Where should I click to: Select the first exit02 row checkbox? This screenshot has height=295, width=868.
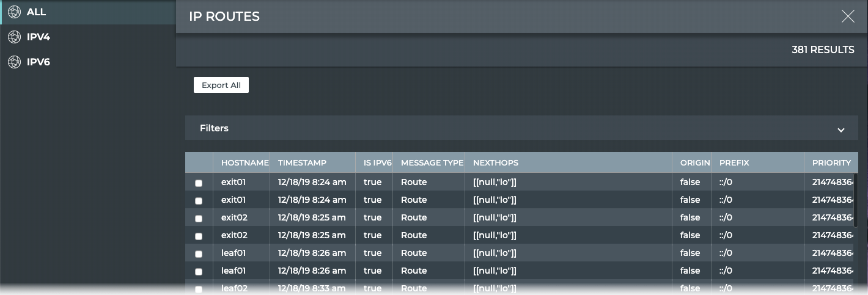click(199, 218)
